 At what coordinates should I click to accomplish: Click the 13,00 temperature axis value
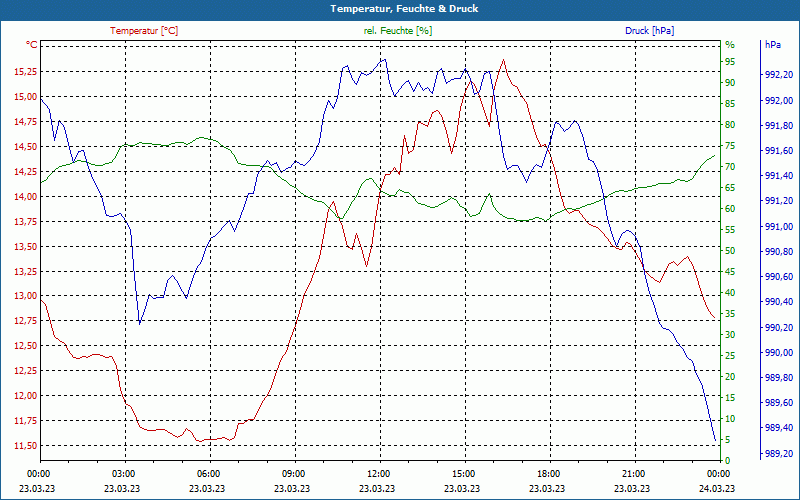(x=26, y=296)
